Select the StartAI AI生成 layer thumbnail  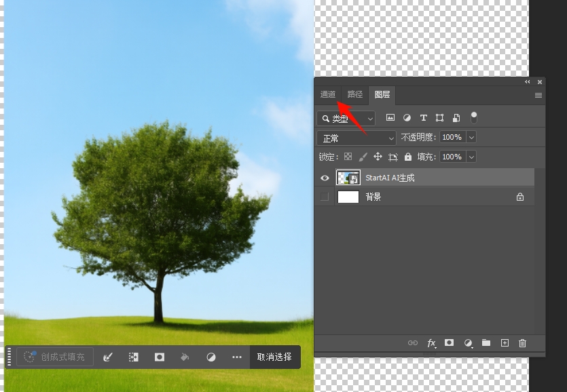tap(348, 178)
